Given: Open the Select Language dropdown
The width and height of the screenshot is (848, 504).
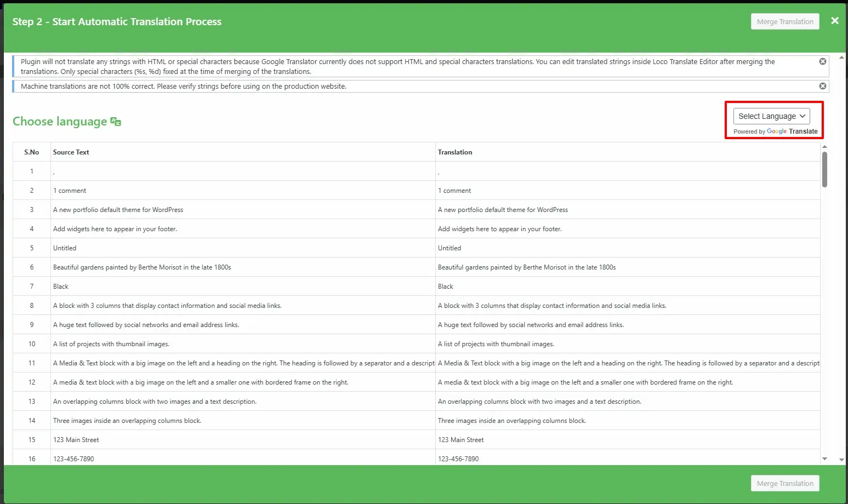Looking at the screenshot, I should click(x=771, y=116).
